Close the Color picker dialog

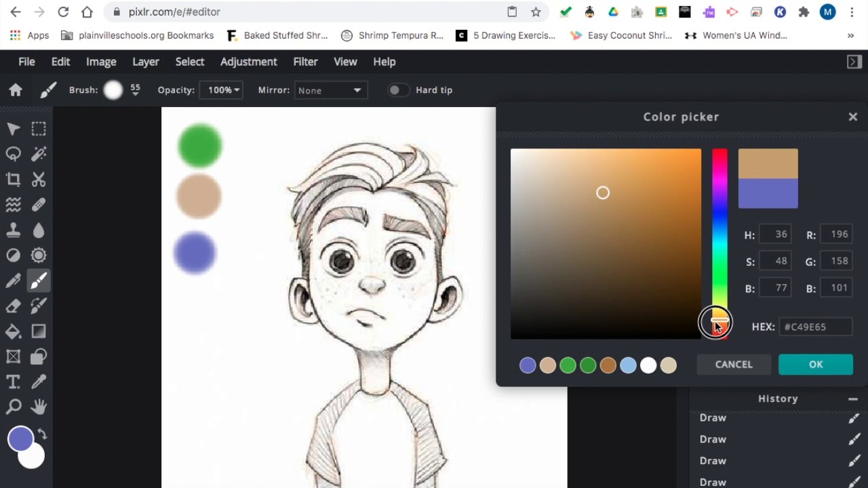[853, 117]
